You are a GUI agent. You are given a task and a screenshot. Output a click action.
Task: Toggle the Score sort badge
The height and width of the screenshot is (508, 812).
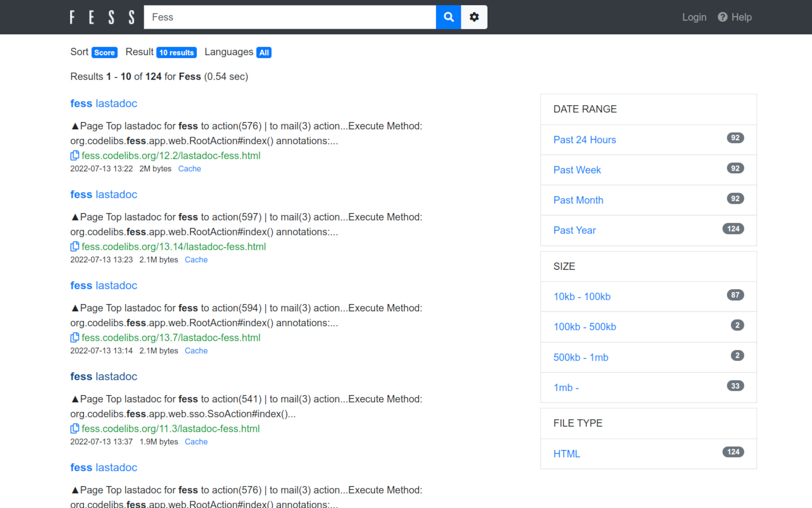coord(104,52)
